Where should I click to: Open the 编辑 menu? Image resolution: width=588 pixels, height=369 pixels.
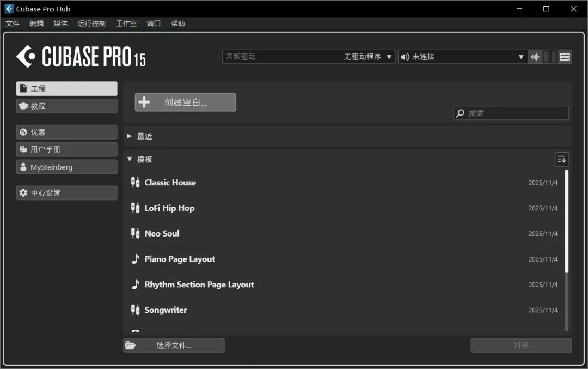tap(36, 23)
